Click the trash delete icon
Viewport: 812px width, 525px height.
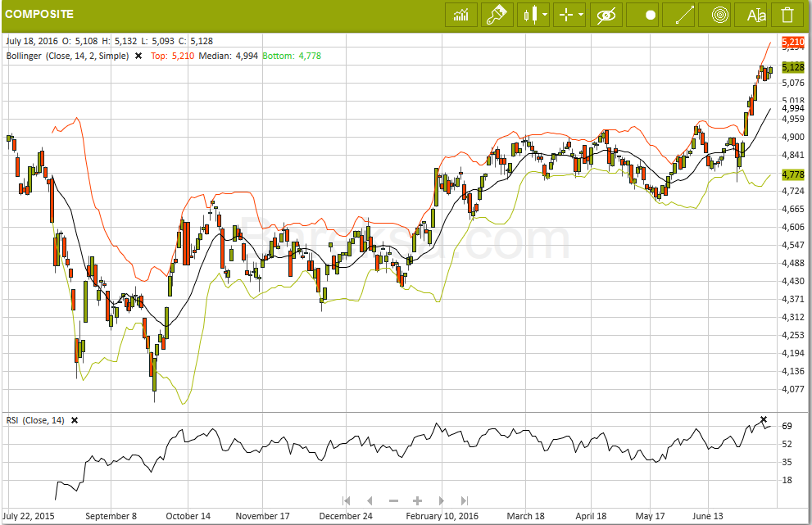tap(787, 15)
